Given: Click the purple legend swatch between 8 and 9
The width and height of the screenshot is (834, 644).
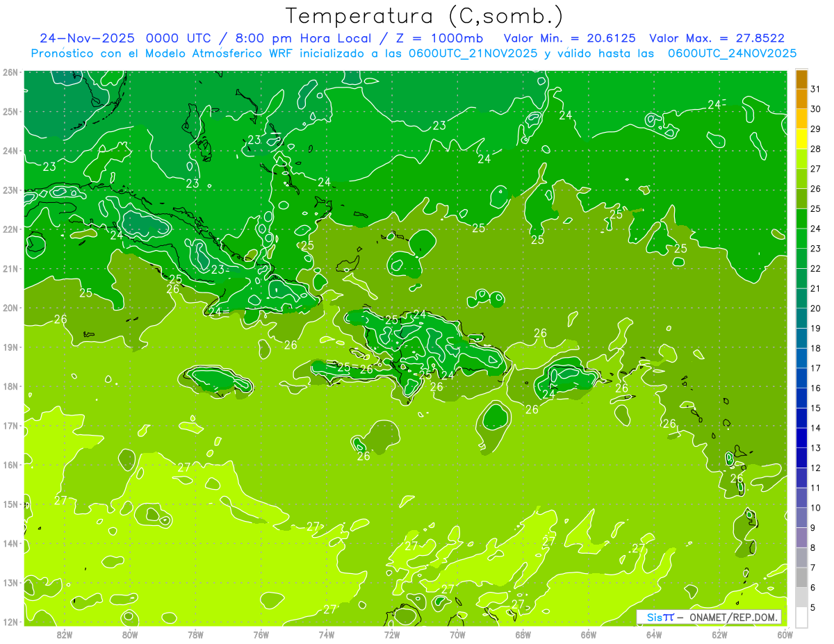Looking at the screenshot, I should (x=801, y=537).
